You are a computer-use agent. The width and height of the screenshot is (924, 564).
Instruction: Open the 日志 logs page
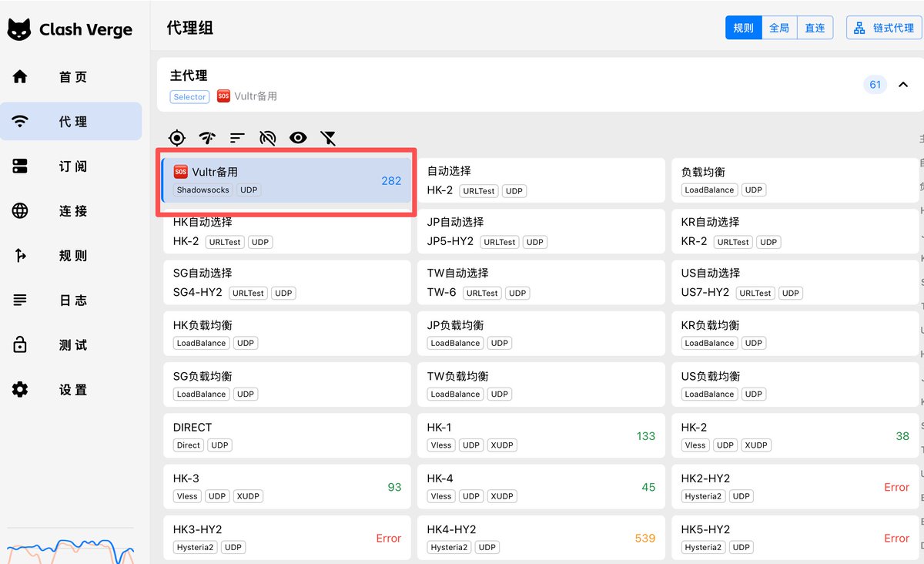(x=71, y=300)
